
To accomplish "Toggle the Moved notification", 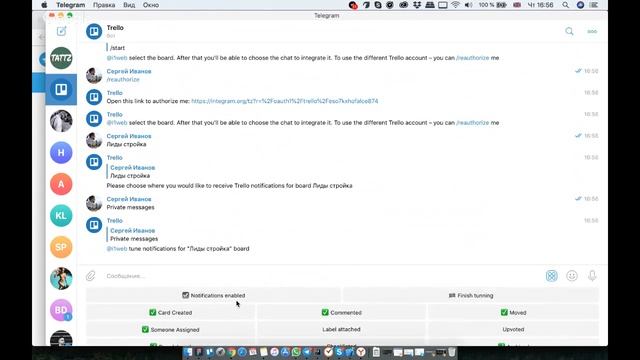I will pos(513,312).
